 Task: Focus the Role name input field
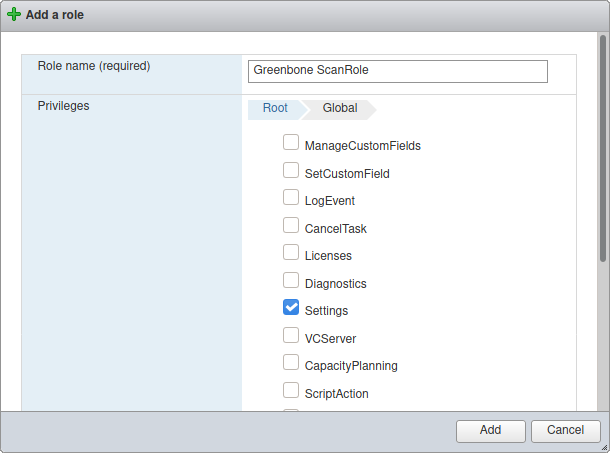pos(397,71)
